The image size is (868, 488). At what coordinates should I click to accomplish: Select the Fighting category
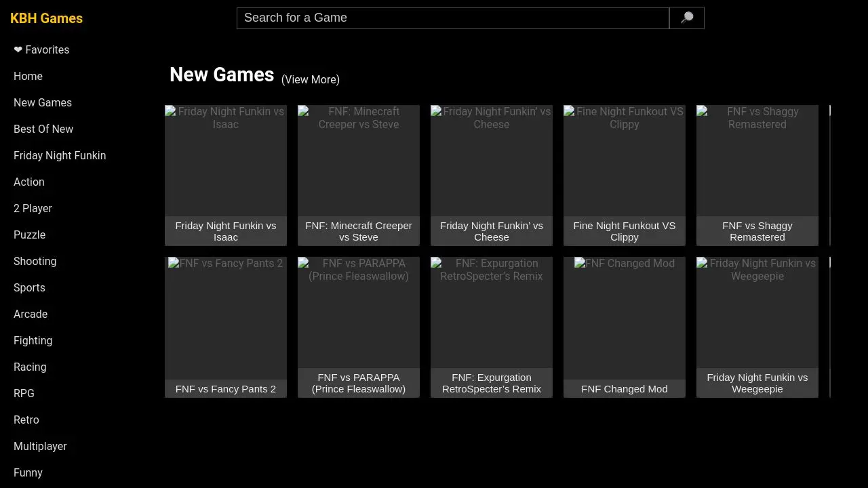click(33, 340)
